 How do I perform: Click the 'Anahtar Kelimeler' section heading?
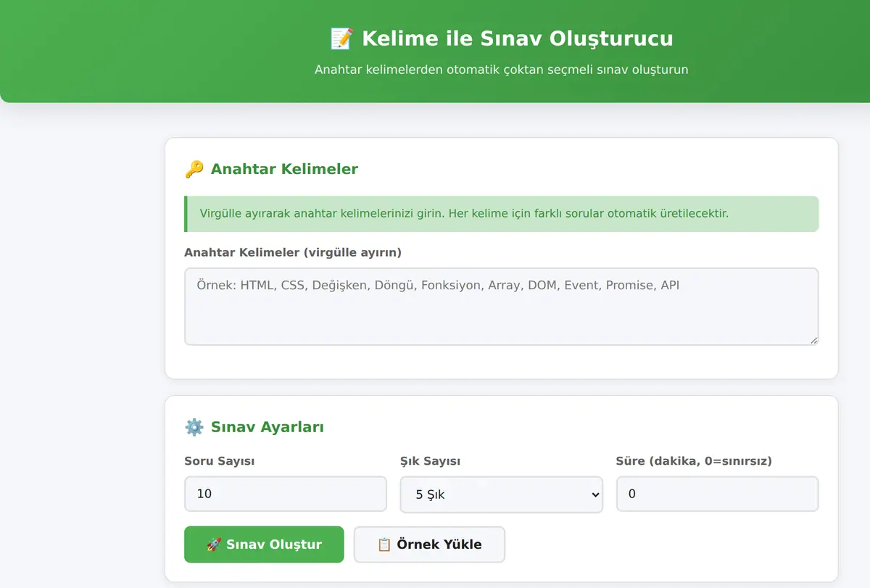click(284, 170)
